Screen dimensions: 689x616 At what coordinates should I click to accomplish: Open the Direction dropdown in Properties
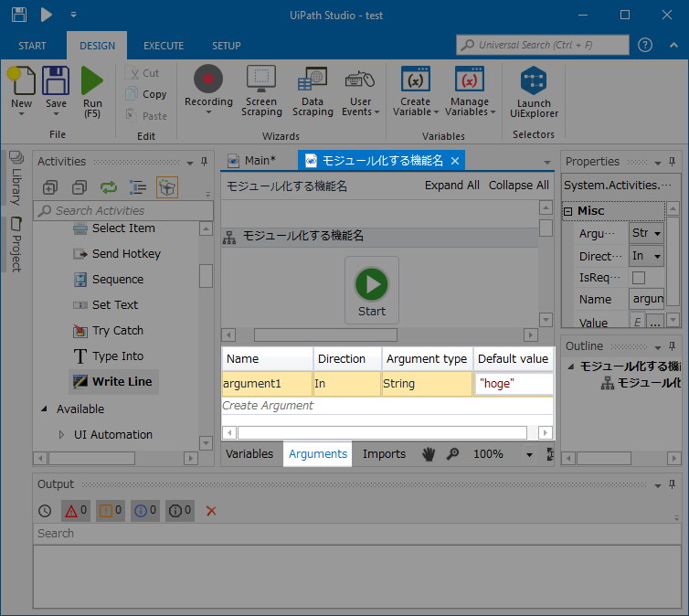pyautogui.click(x=657, y=256)
